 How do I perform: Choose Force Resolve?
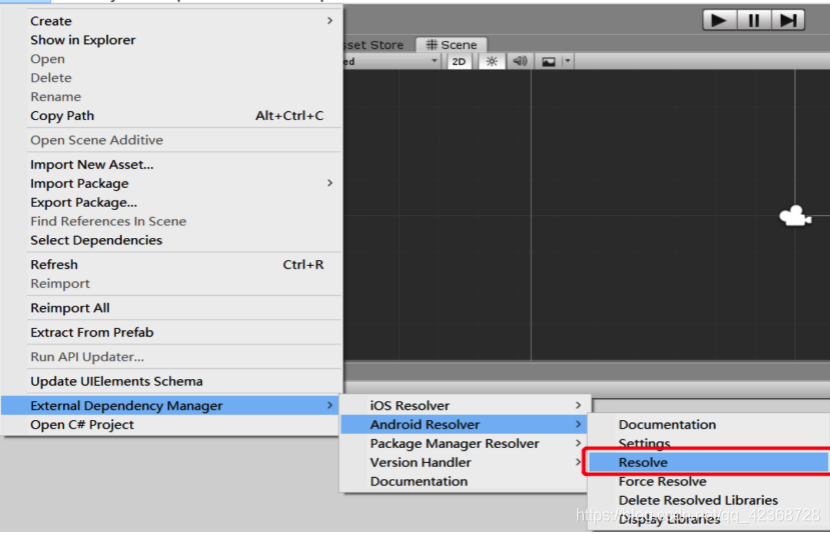[709, 482]
